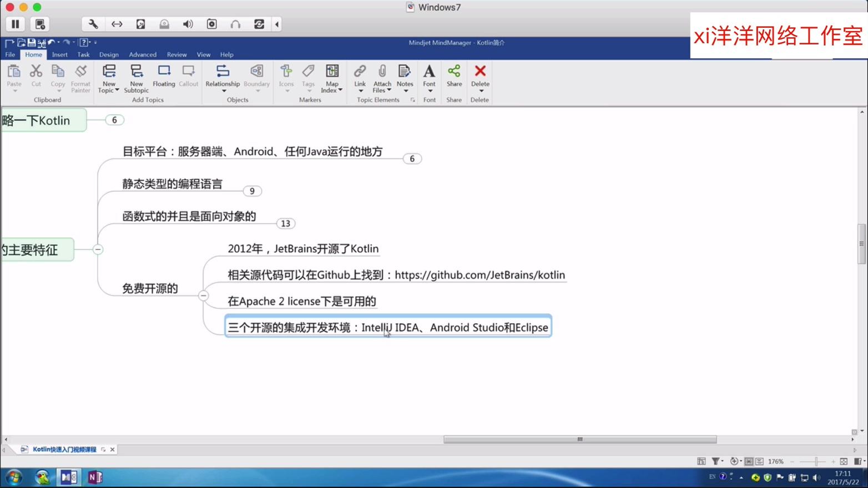Click the VM camera device icon
The height and width of the screenshot is (488, 868).
point(212,24)
